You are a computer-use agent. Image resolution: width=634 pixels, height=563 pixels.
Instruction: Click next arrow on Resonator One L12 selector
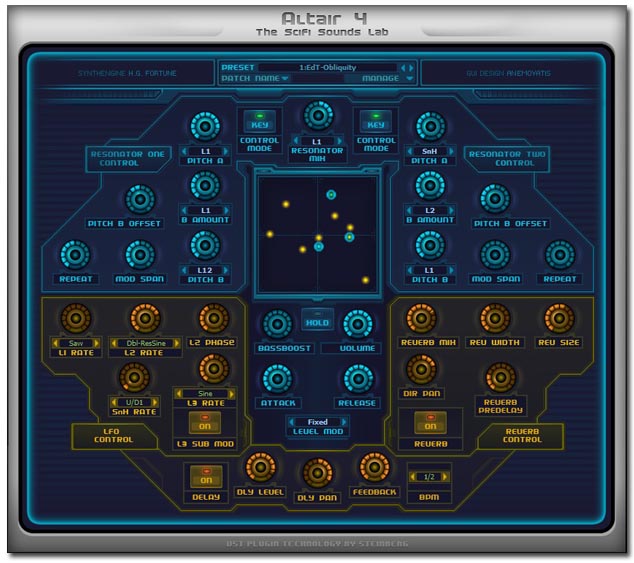[x=226, y=270]
